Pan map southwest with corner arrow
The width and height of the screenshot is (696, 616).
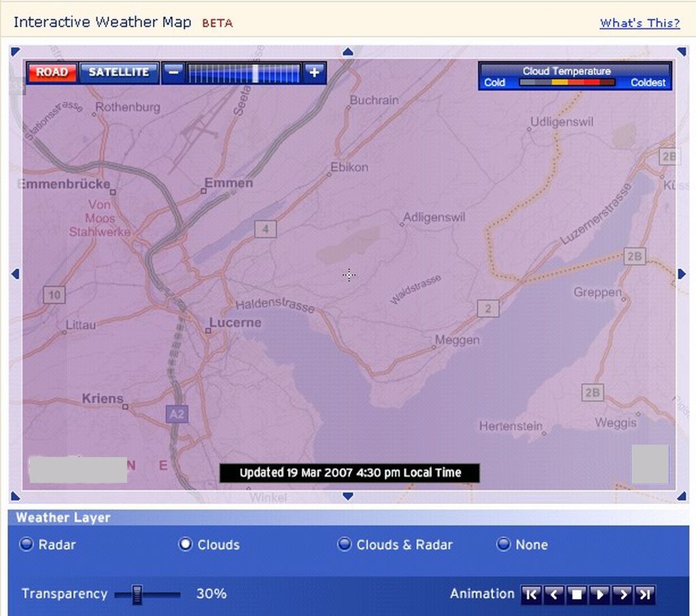pyautogui.click(x=15, y=496)
